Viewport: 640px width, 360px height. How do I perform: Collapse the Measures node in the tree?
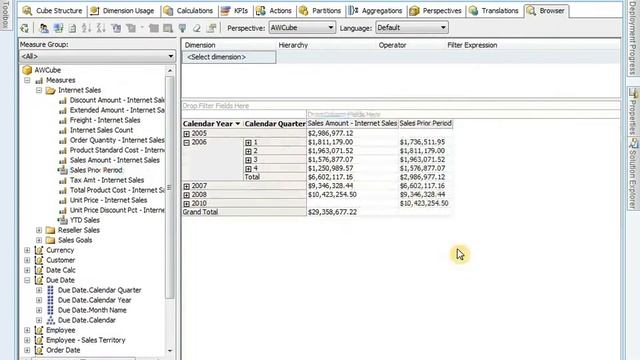27,80
